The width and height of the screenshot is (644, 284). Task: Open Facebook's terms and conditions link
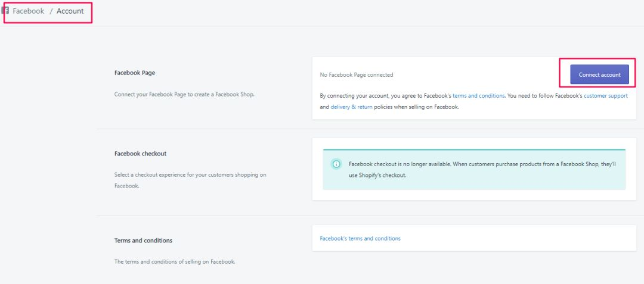pyautogui.click(x=360, y=238)
